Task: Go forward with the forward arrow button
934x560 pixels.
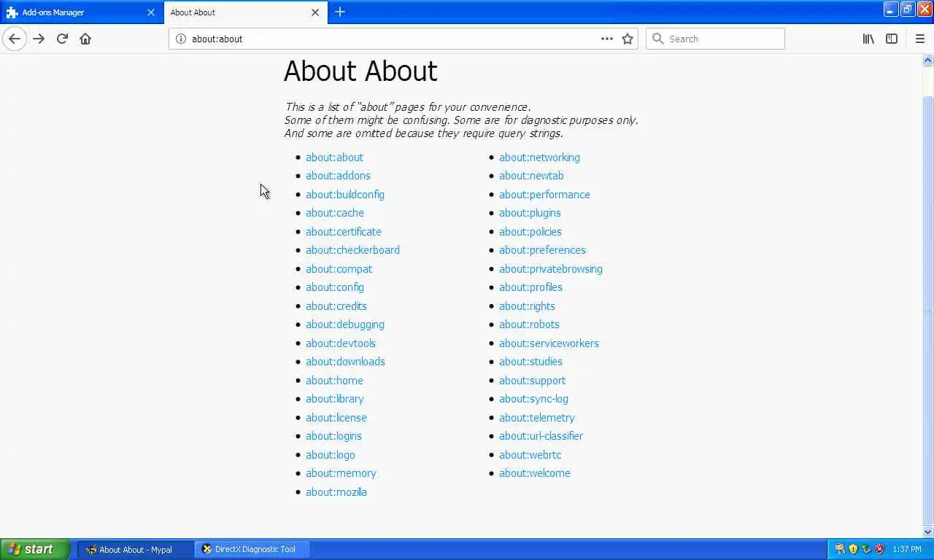Action: tap(39, 39)
